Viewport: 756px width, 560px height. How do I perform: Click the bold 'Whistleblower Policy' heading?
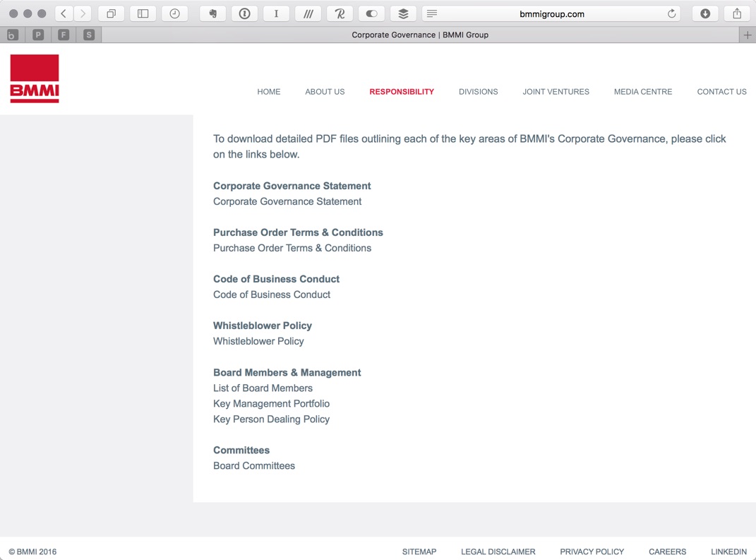tap(263, 326)
